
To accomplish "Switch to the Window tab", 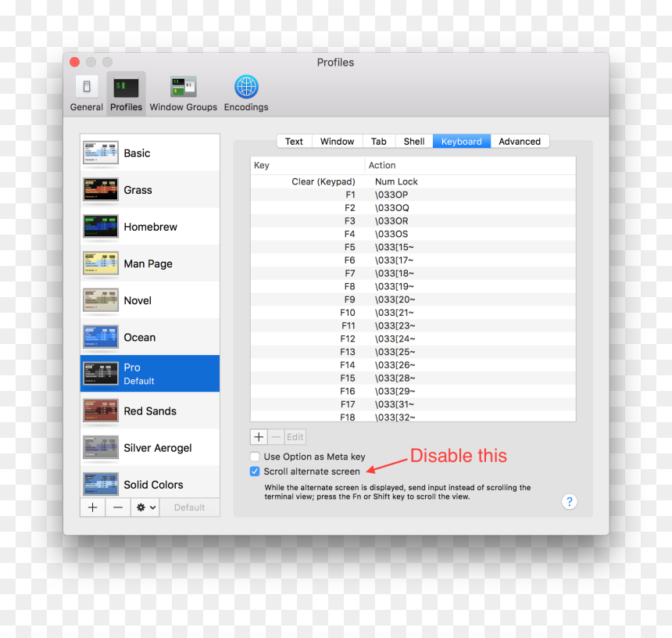I will (338, 142).
